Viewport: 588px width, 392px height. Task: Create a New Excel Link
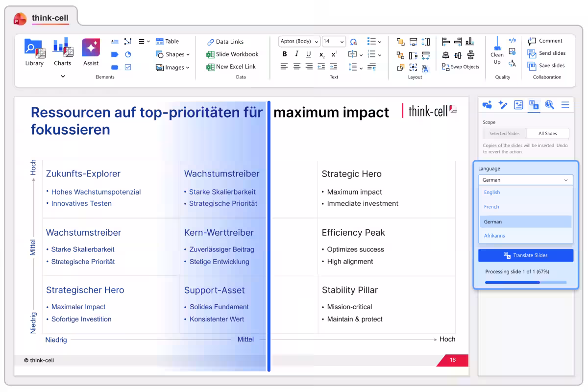pos(231,67)
